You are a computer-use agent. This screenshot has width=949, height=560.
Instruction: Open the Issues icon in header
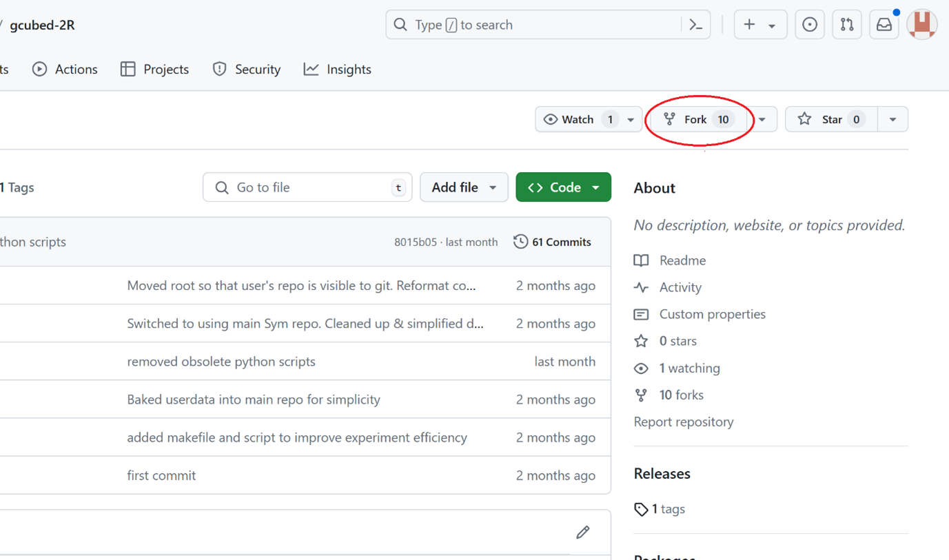[x=810, y=25]
